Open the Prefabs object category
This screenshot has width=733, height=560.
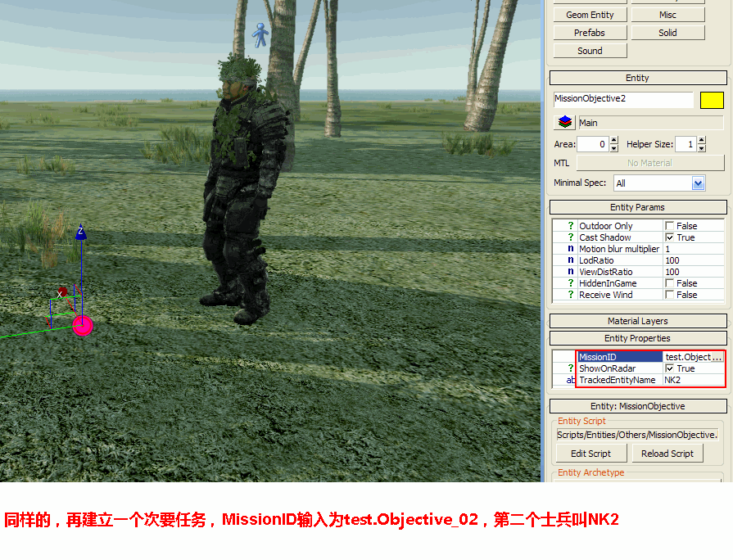coord(590,33)
